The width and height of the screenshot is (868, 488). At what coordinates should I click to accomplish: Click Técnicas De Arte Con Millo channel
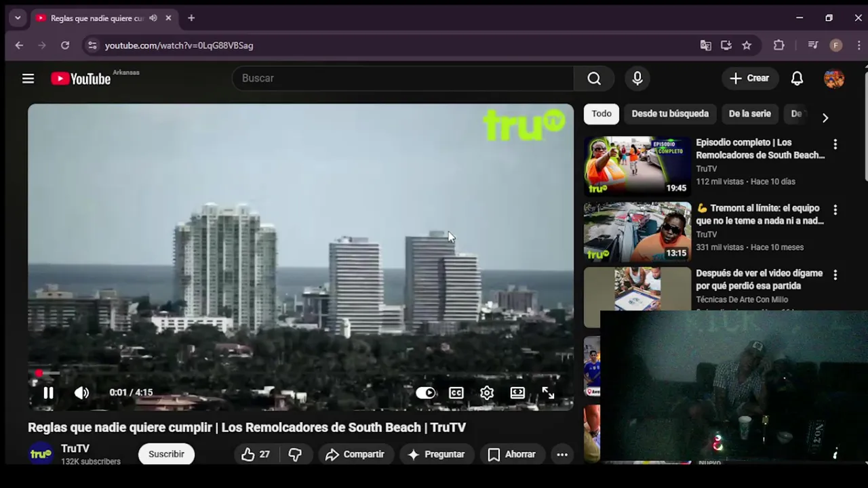(742, 300)
